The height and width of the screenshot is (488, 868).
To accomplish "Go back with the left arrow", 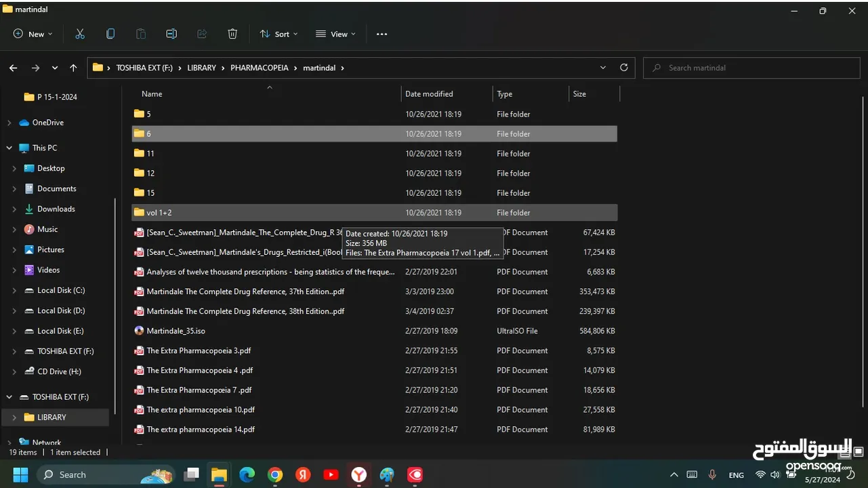I will point(13,68).
